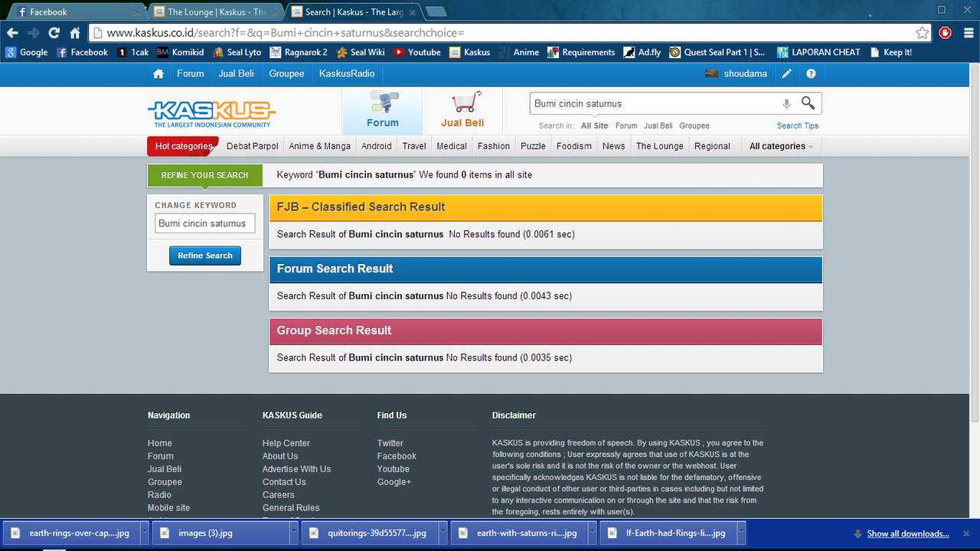Open the 1cak bookmark
Viewport: 980px width, 551px height.
[x=134, y=52]
